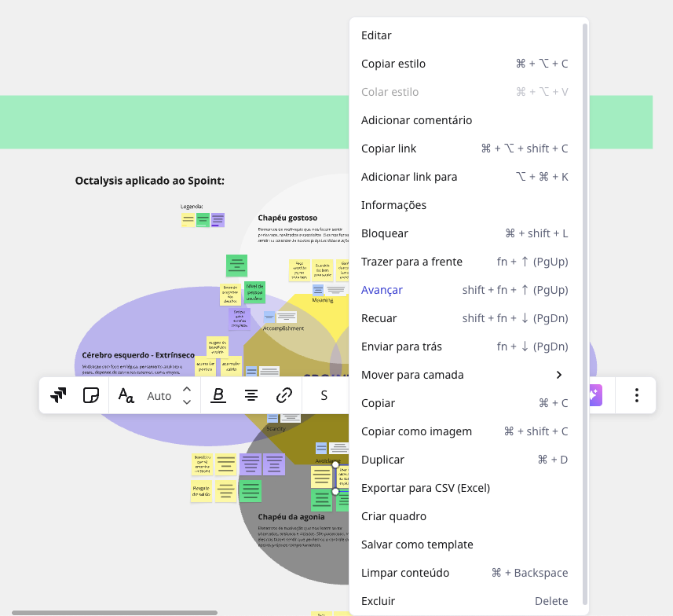
Task: Open the Auto font size field
Action: 159,396
